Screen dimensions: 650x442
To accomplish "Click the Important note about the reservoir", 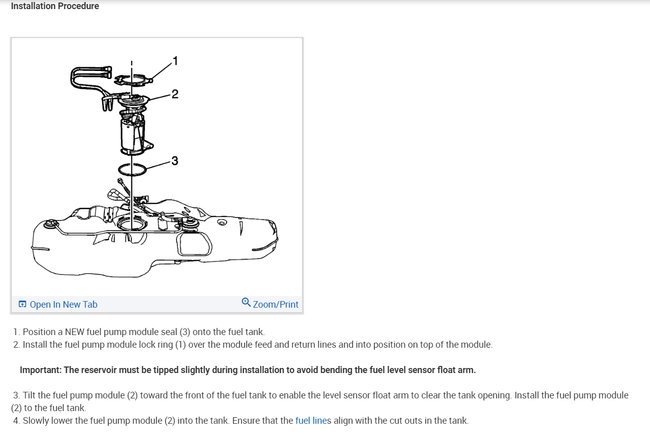I will pyautogui.click(x=247, y=370).
